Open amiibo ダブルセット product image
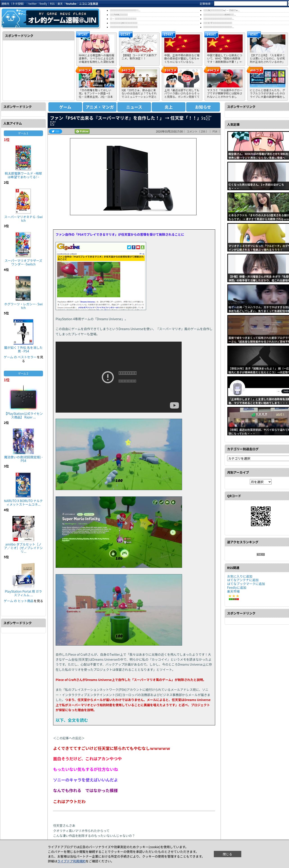Viewport: 289px width, 868px height. (x=23, y=528)
